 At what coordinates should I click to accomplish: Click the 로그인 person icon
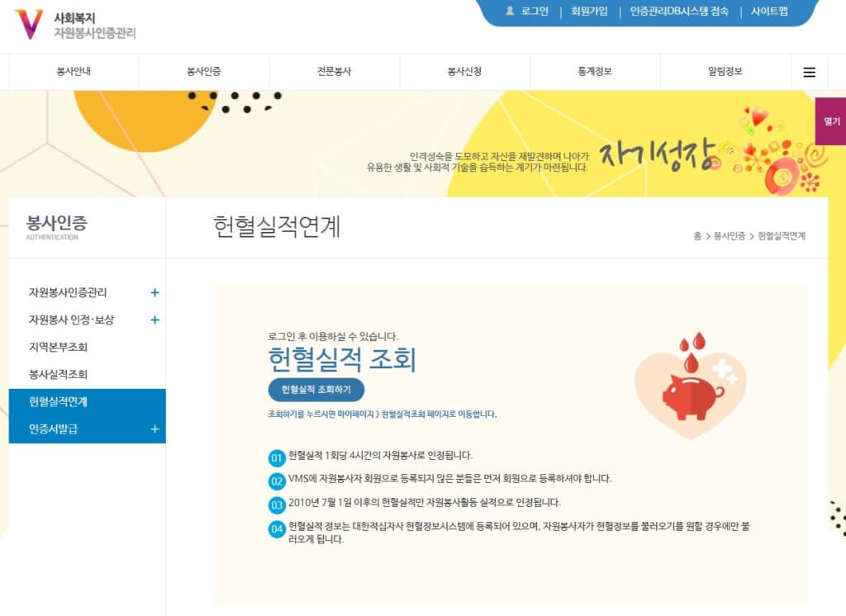coord(510,12)
